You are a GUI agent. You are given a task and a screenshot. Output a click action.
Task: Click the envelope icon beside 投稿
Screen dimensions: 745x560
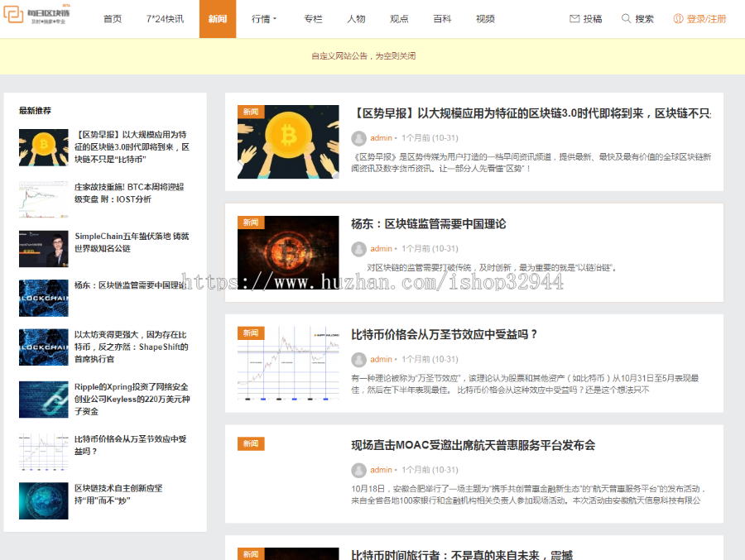coord(574,18)
